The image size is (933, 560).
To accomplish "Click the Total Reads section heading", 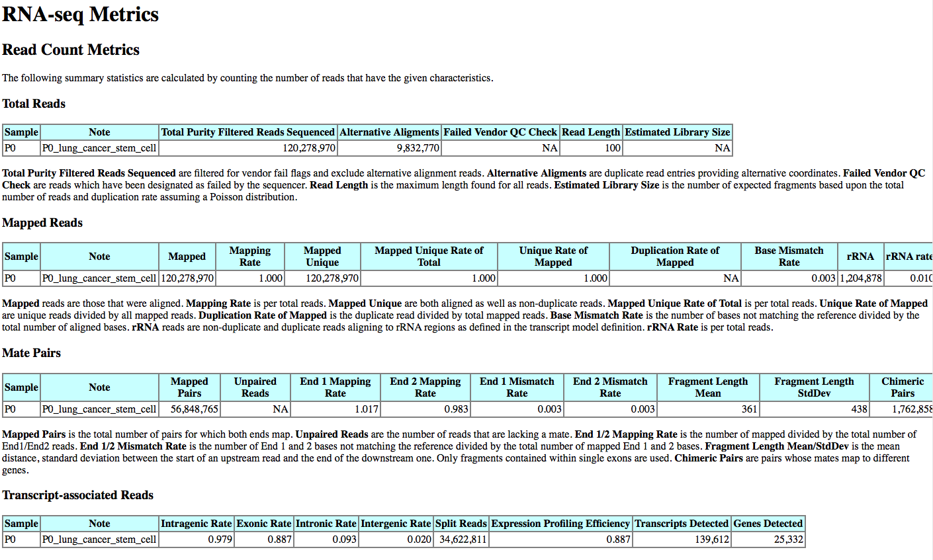I will click(x=33, y=104).
